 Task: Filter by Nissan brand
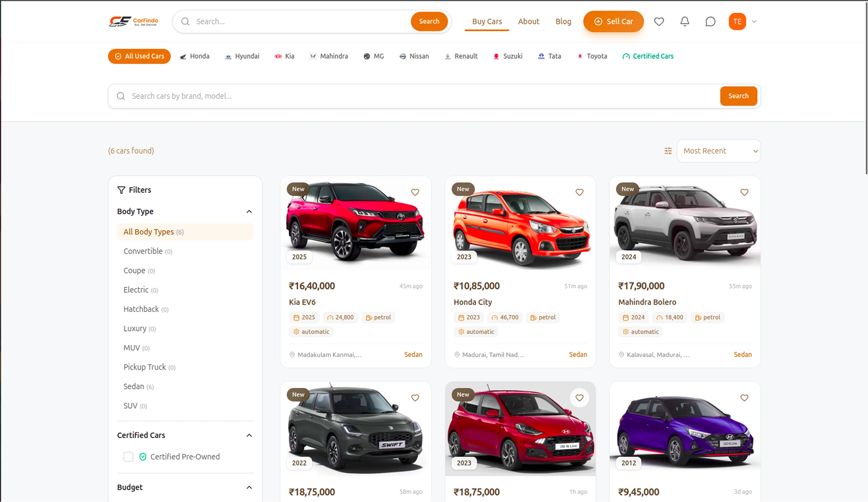pos(414,56)
